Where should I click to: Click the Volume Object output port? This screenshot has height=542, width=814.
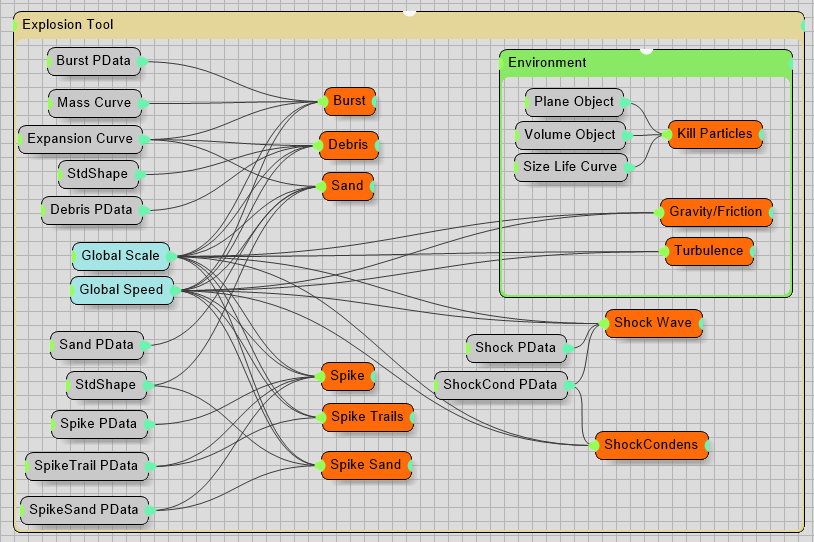pos(627,134)
